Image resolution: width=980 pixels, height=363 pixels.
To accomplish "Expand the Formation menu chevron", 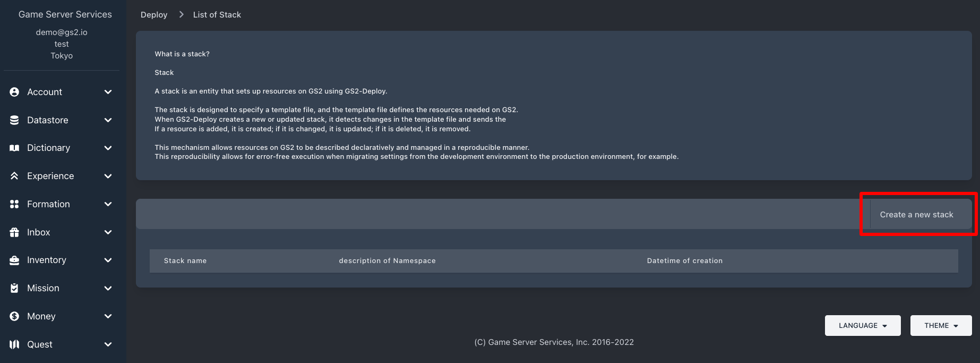I will click(108, 204).
